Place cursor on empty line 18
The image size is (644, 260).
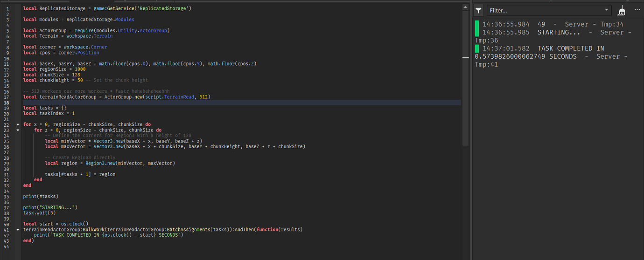tap(242, 102)
